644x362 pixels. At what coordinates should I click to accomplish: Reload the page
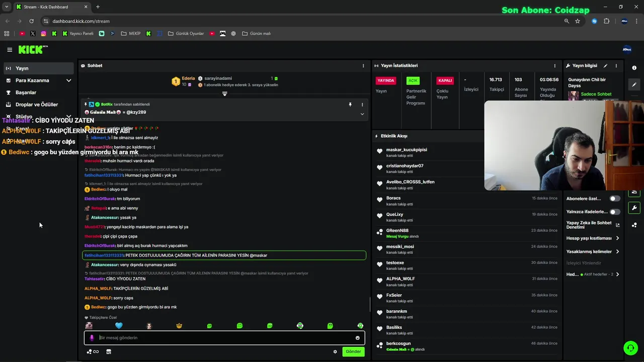[x=31, y=21]
